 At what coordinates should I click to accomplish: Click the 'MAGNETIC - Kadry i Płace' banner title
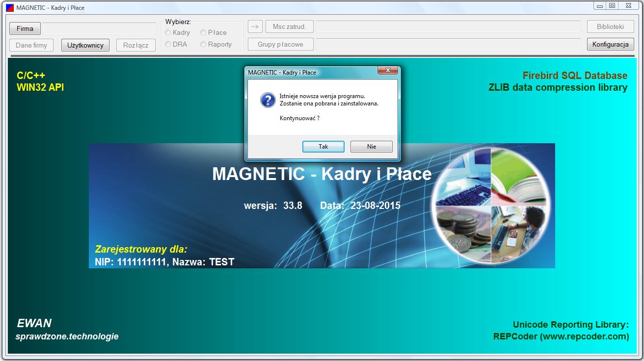322,174
